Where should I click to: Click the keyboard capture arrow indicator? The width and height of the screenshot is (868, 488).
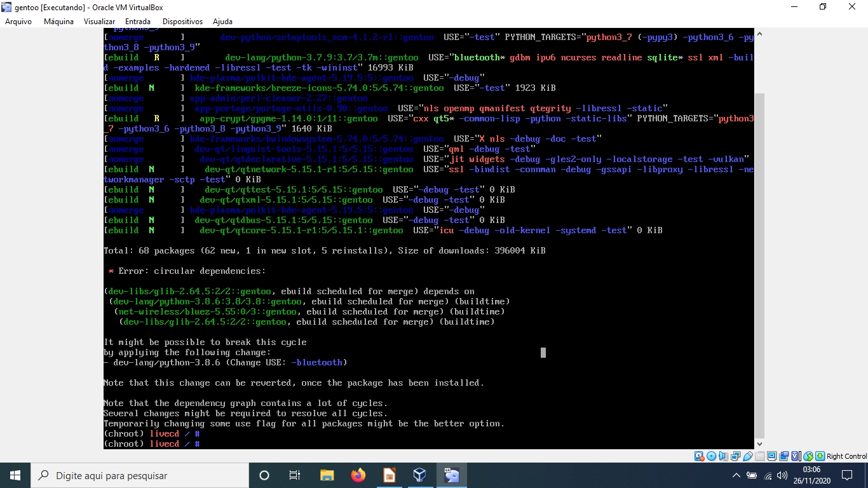pos(820,456)
